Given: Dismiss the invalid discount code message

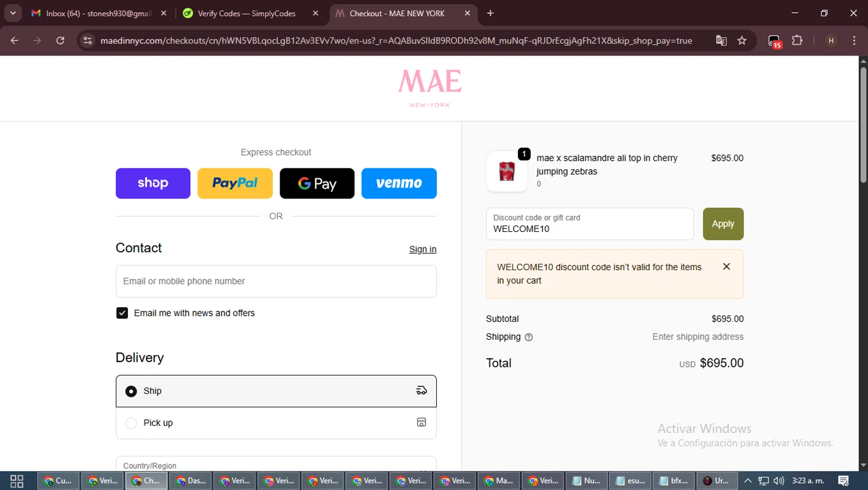Looking at the screenshot, I should tap(726, 267).
